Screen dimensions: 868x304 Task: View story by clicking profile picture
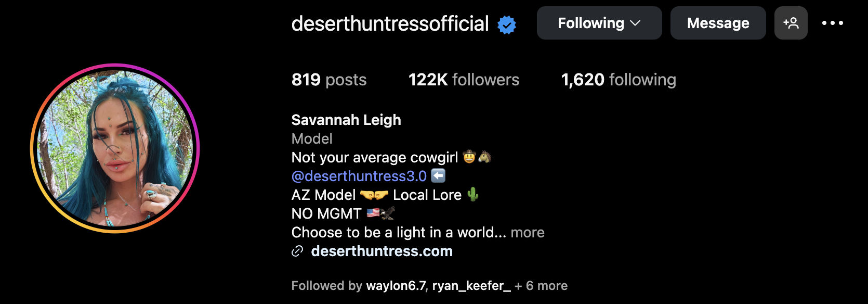115,148
